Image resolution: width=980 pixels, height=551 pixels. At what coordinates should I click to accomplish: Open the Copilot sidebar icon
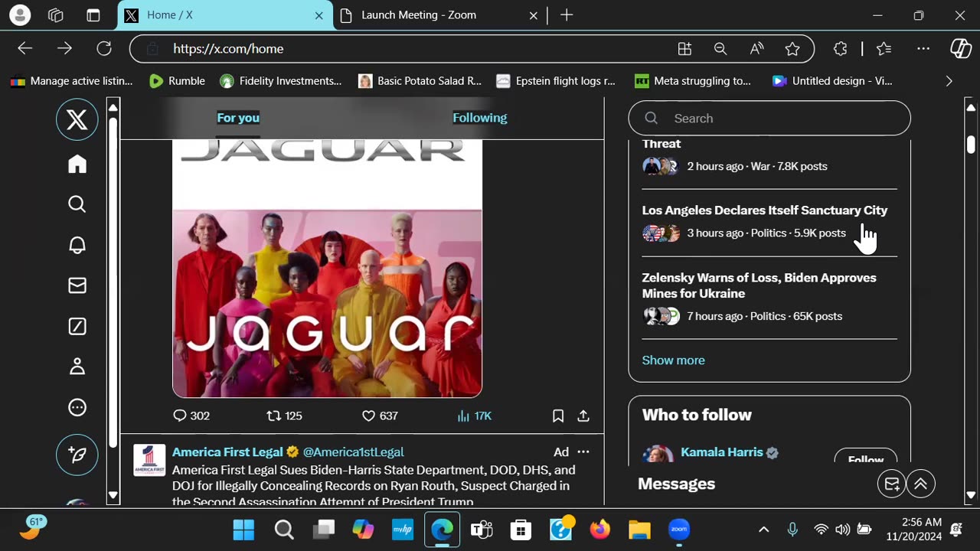[961, 49]
